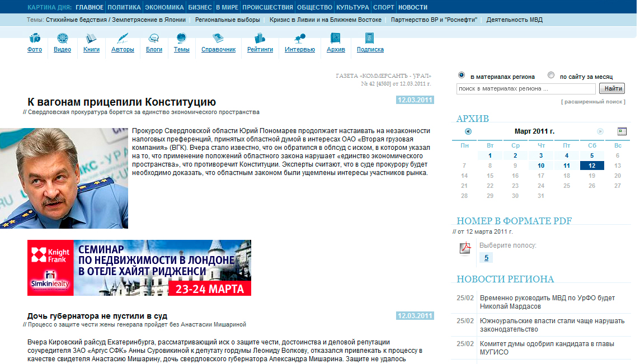Go to next month in archive calendar

click(600, 131)
